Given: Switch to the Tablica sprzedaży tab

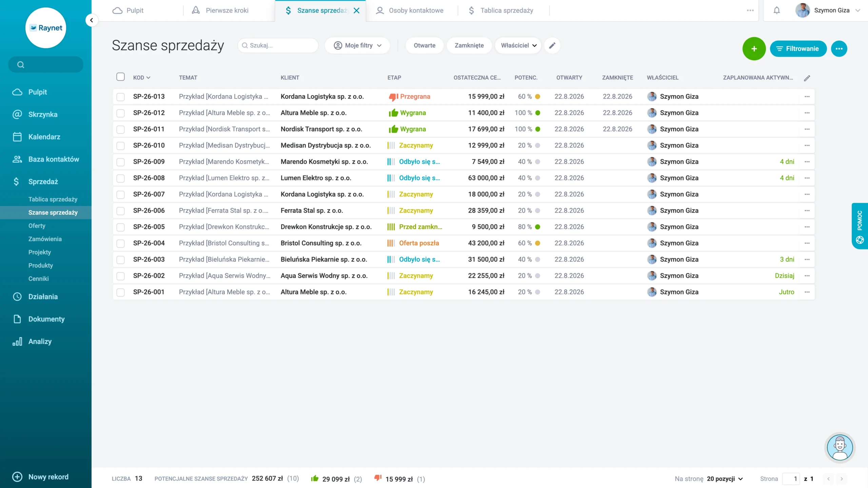Looking at the screenshot, I should (500, 11).
